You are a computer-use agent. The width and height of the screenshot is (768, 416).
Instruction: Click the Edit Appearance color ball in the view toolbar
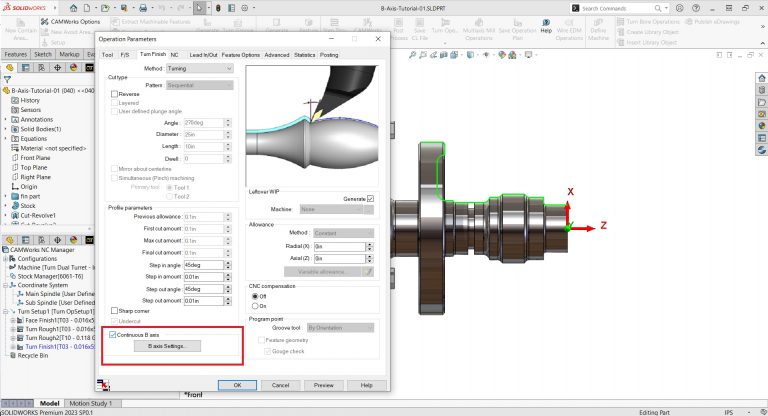502,55
